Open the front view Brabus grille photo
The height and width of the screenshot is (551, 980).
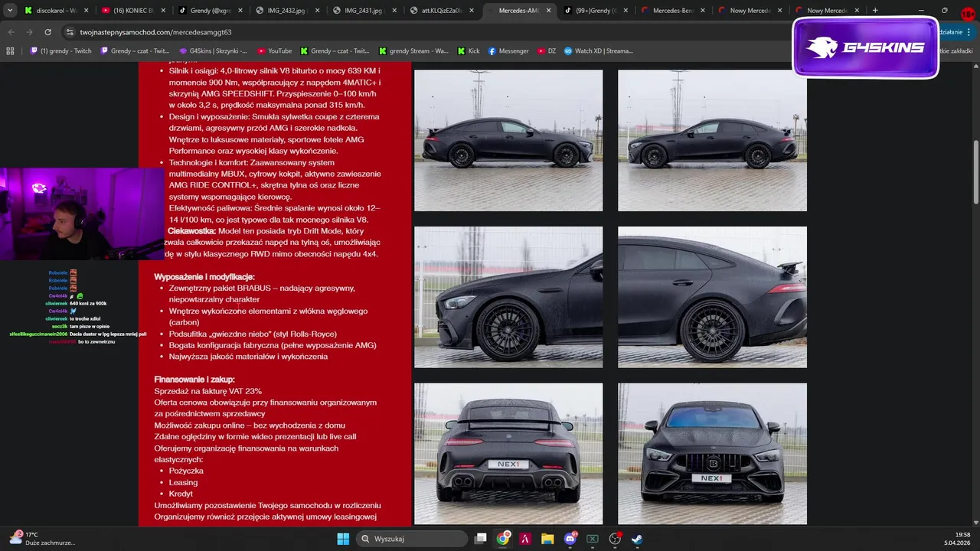click(x=712, y=454)
